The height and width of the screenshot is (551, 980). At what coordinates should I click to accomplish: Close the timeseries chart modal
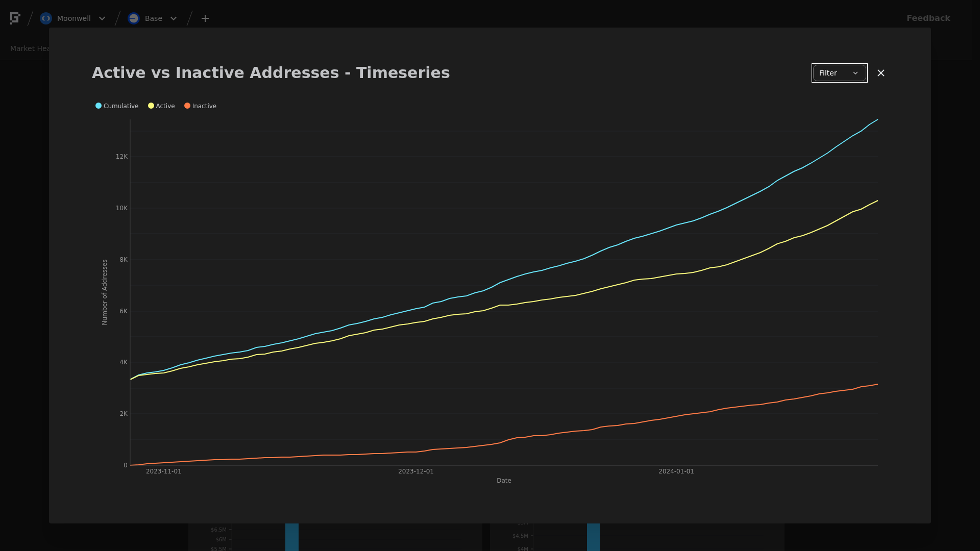coord(881,73)
